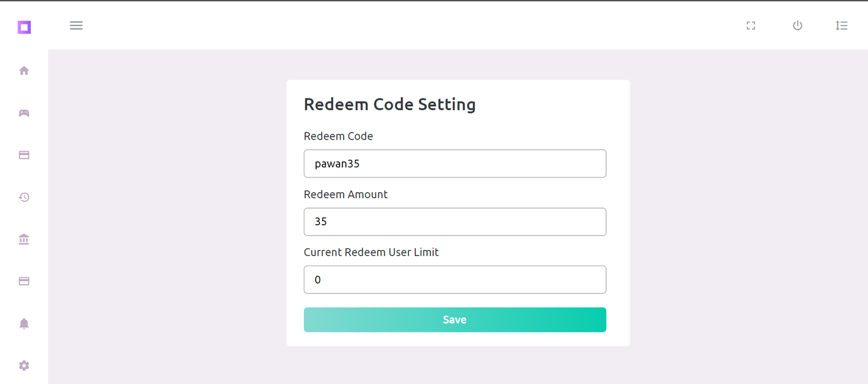Open the bank building sidebar icon
868x384 pixels.
[x=24, y=240]
